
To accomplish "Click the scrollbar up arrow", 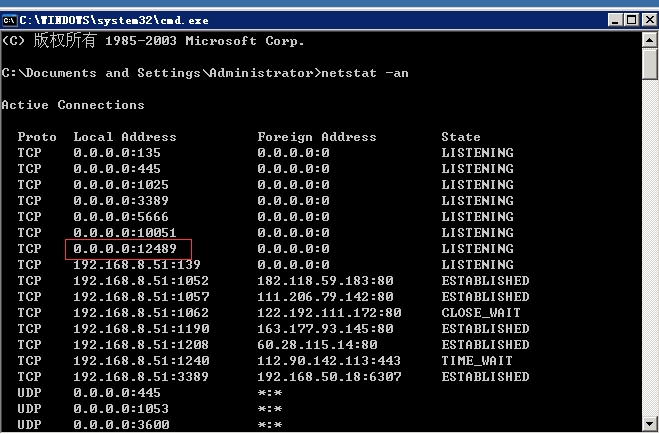I will click(x=649, y=40).
